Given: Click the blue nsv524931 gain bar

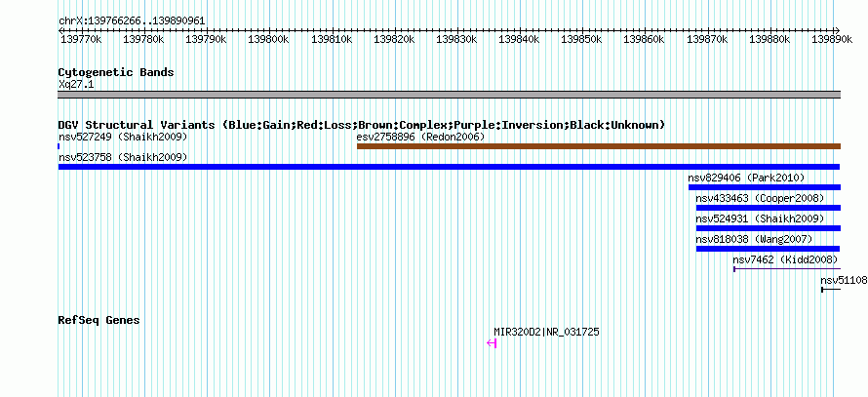Looking at the screenshot, I should 769,228.
